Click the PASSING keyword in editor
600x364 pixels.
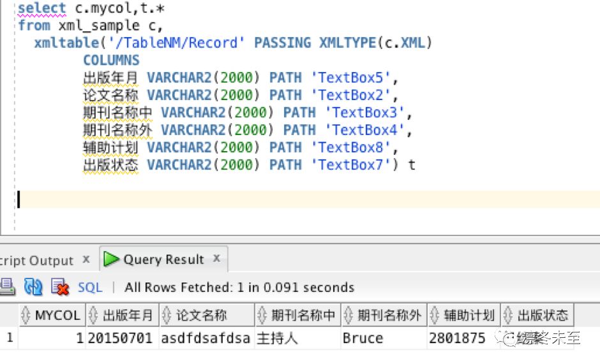(x=282, y=43)
